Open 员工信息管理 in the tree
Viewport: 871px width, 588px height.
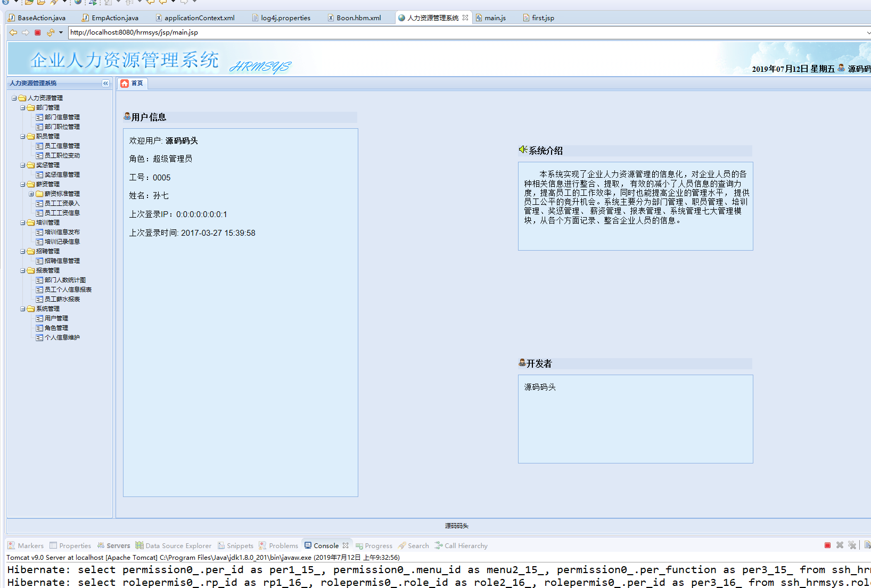click(62, 146)
